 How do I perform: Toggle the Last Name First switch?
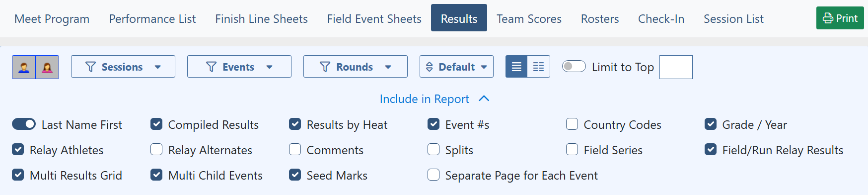click(24, 124)
